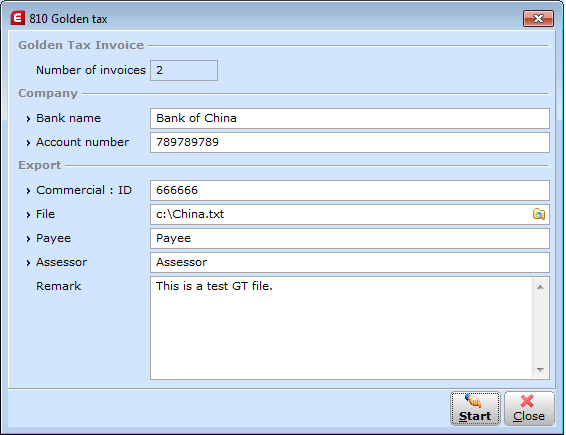The height and width of the screenshot is (435, 566).
Task: Focus the Assessor text field
Action: tap(350, 262)
